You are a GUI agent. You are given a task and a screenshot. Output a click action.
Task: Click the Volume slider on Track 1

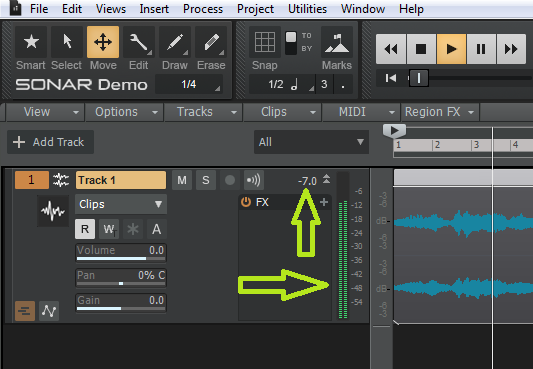coord(121,253)
